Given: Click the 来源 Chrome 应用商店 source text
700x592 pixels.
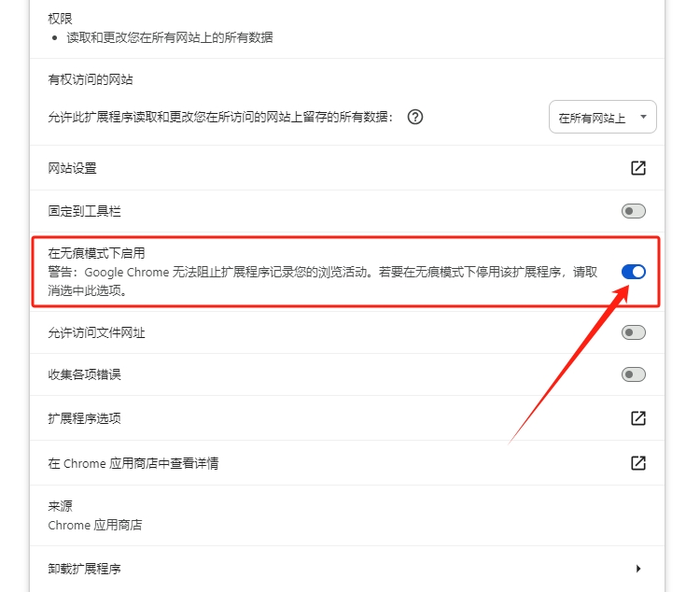Looking at the screenshot, I should (95, 525).
